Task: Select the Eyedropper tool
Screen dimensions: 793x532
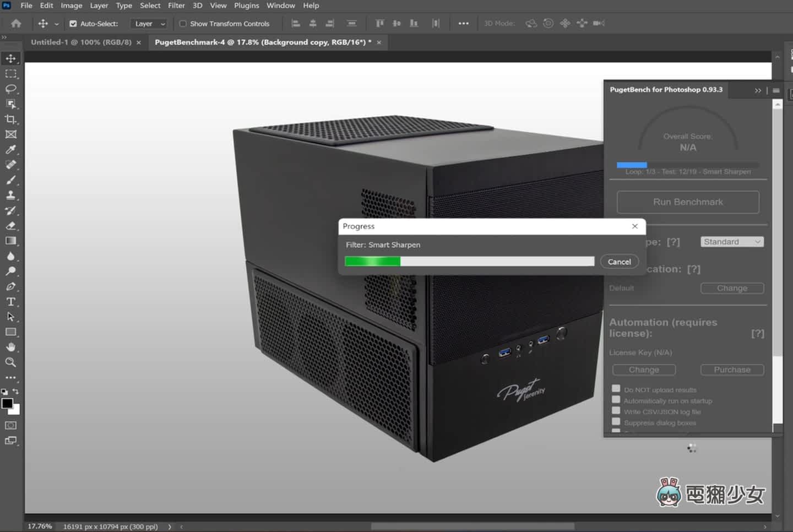Action: (11, 150)
